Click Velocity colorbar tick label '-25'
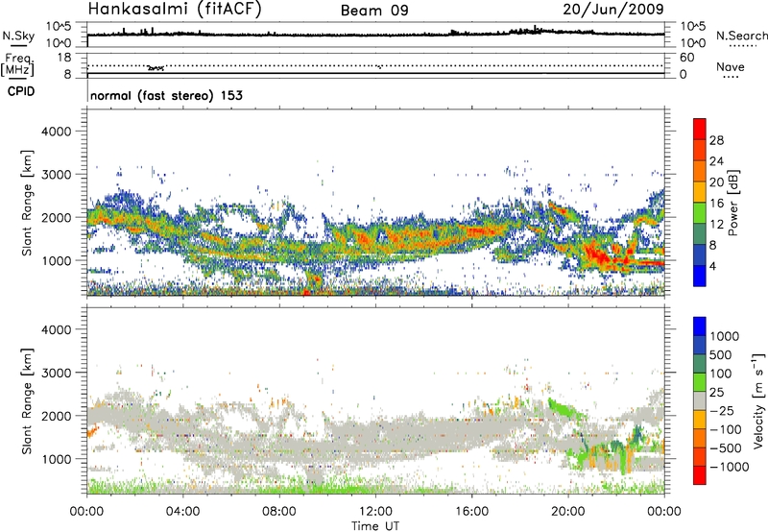Screen dimensions: 768x532 click(x=723, y=410)
